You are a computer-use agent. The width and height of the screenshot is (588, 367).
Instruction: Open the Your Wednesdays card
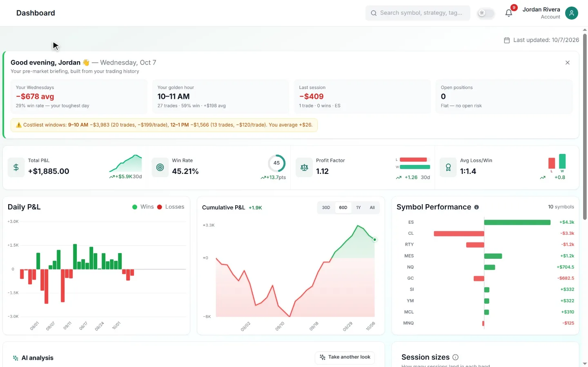coord(79,96)
